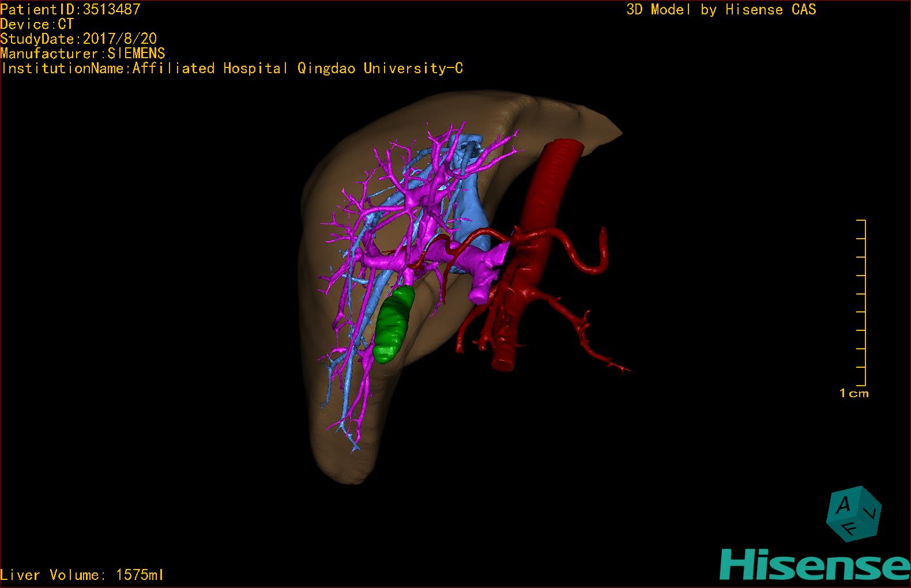Click the '1cm' scale label
This screenshot has width=911, height=588.
(854, 394)
